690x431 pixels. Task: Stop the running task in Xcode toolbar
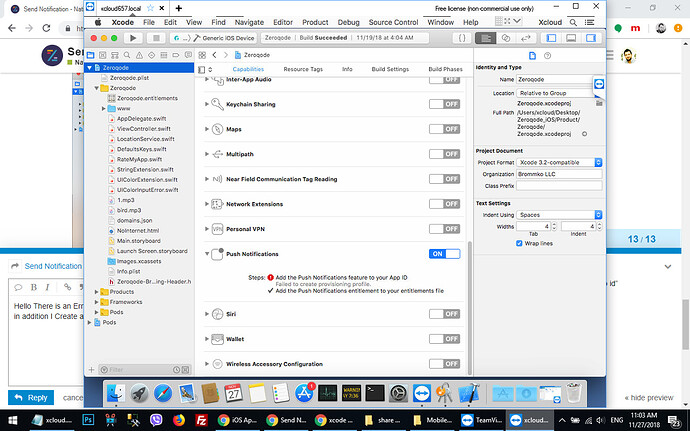tap(156, 38)
